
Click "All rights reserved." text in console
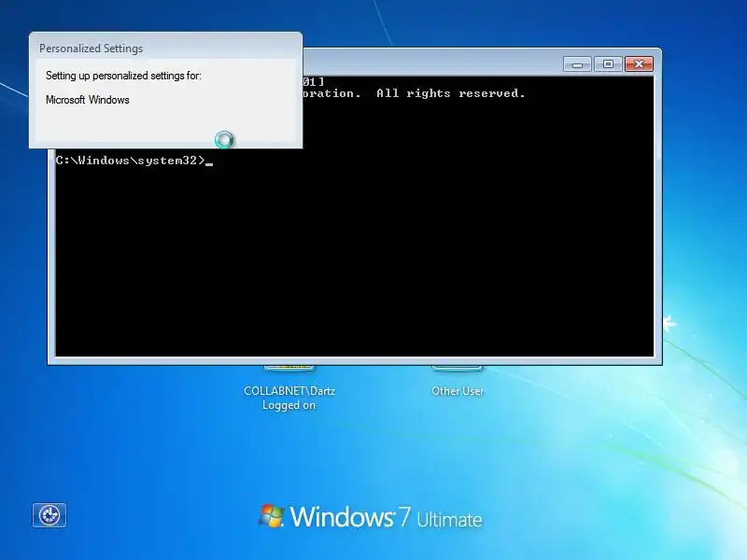pyautogui.click(x=451, y=93)
